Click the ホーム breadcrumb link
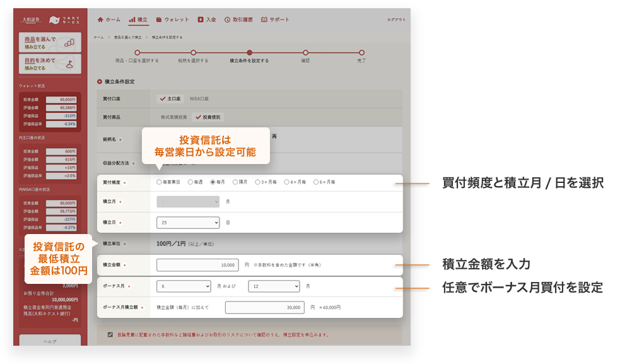The height and width of the screenshot is (364, 632). [99, 37]
